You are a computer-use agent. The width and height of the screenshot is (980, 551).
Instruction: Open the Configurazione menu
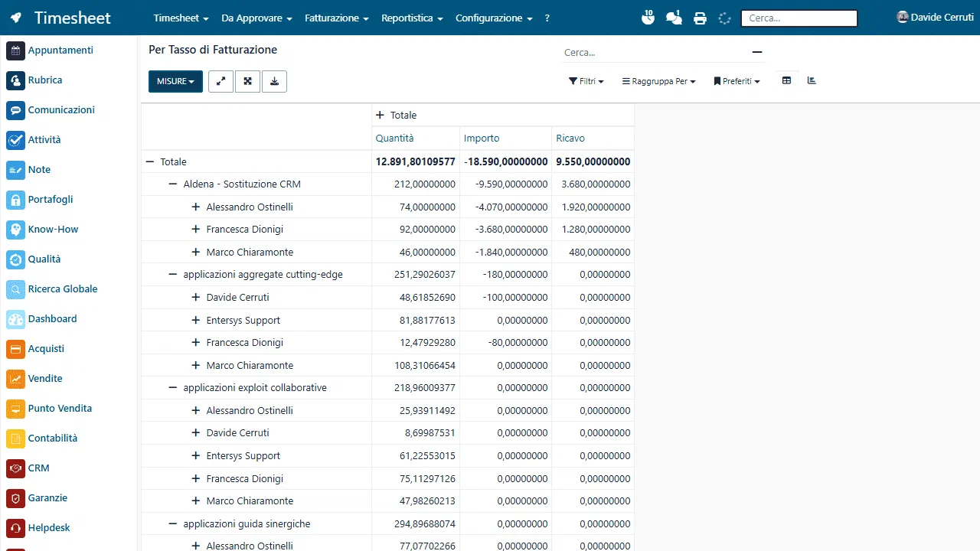coord(494,18)
